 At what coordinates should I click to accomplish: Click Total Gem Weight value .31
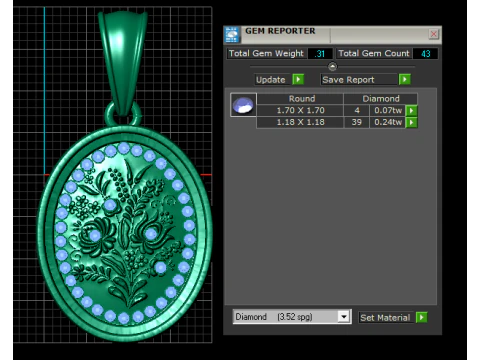click(320, 54)
